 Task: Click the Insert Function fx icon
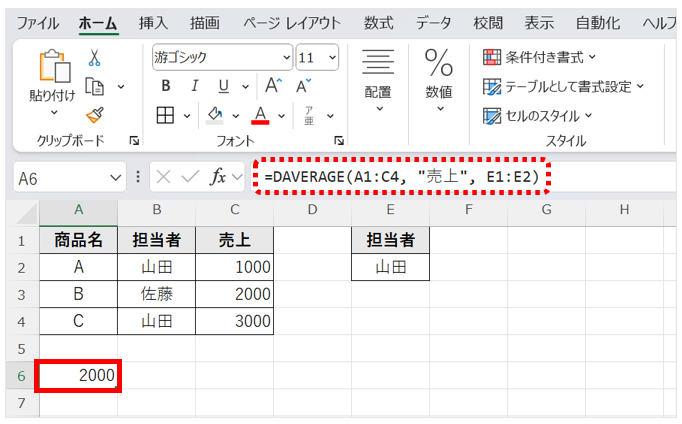pos(218,177)
